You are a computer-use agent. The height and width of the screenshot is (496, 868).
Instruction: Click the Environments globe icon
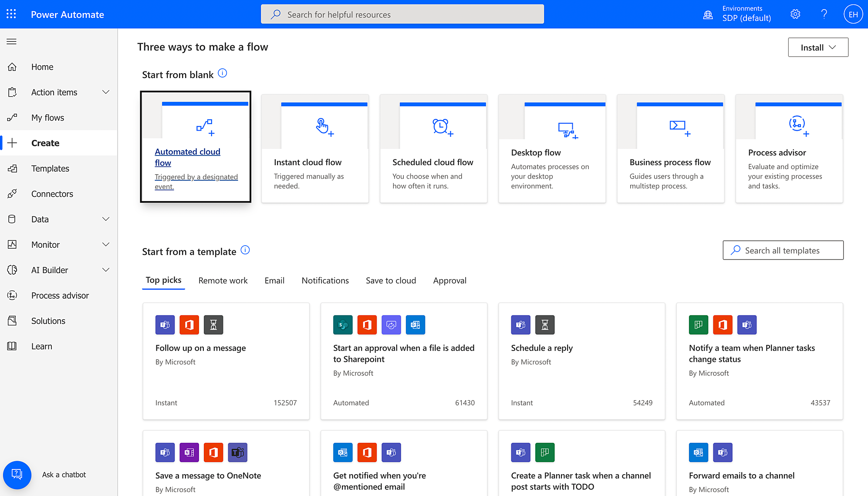708,15
